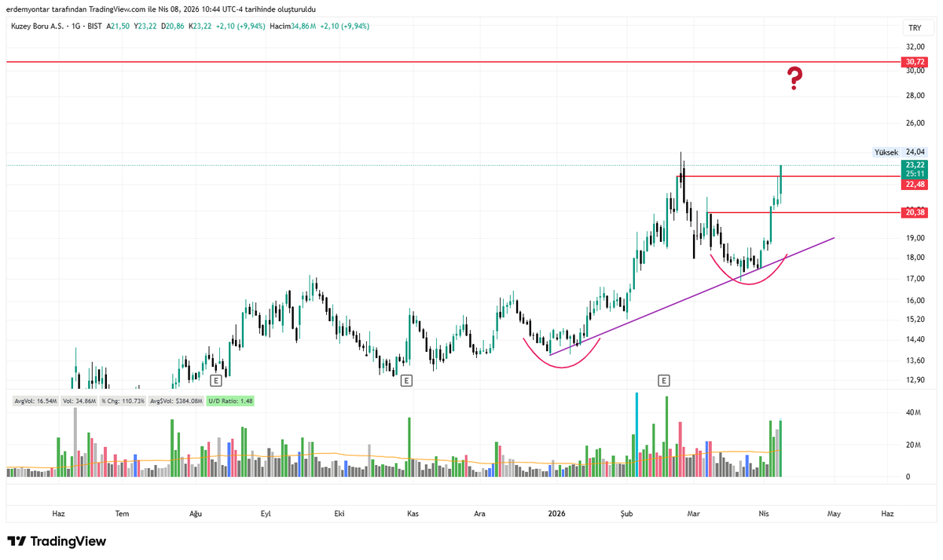Select the red question mark drawing
This screenshot has width=943, height=560.
[x=794, y=78]
